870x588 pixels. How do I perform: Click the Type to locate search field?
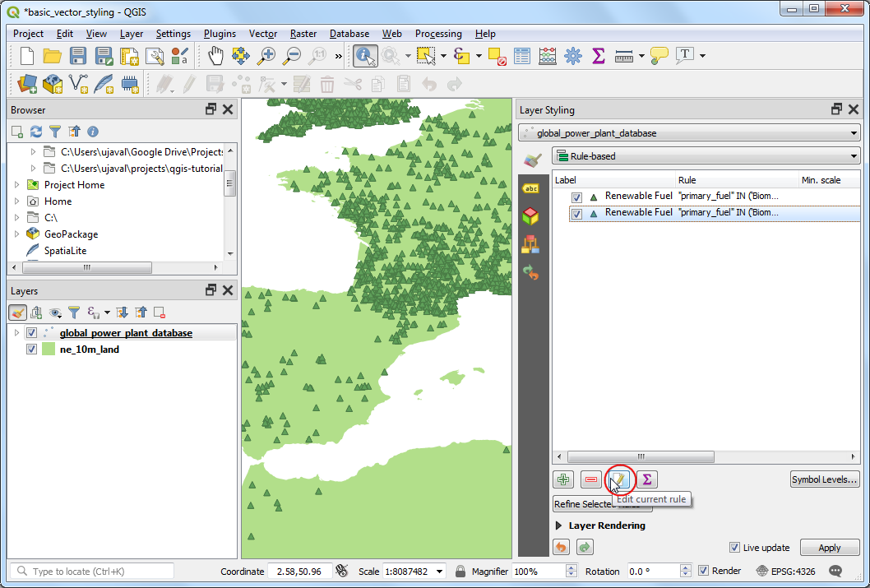coord(93,571)
